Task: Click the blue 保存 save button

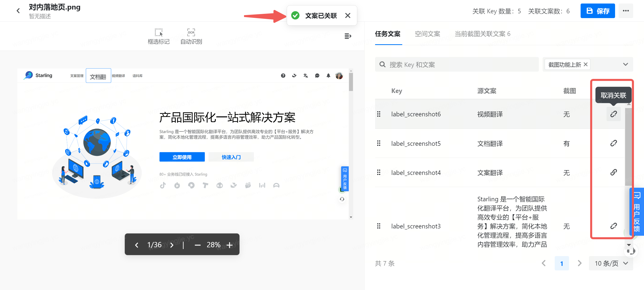Action: [597, 11]
